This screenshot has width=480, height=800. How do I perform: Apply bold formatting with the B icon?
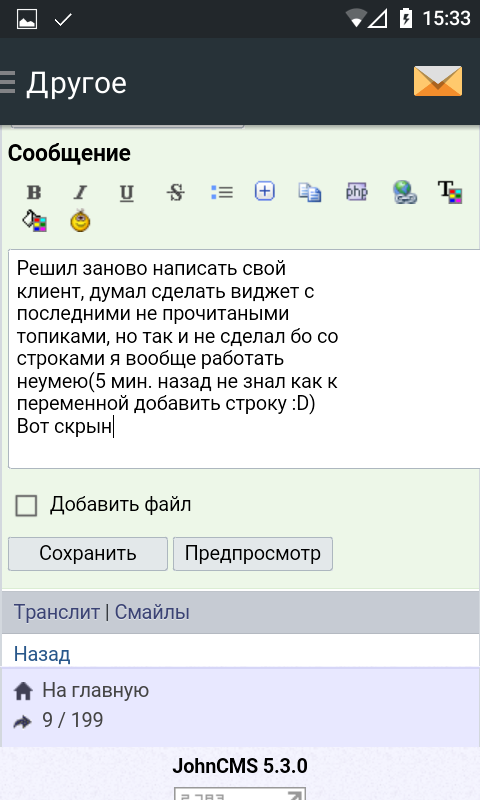34,192
